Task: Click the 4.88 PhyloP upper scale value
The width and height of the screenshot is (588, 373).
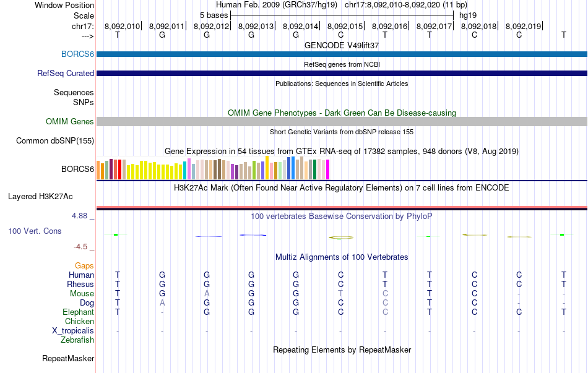Action: coord(79,216)
